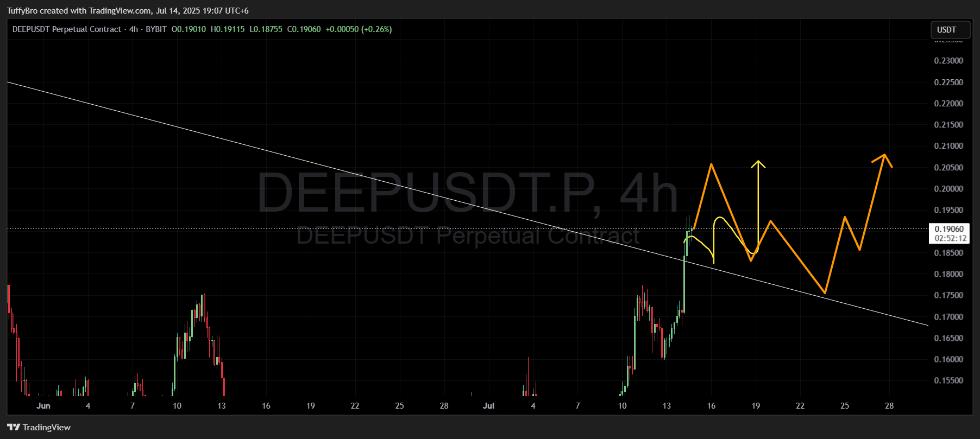Click the 0.18000 price axis label
Image resolution: width=980 pixels, height=439 pixels.
pos(948,274)
